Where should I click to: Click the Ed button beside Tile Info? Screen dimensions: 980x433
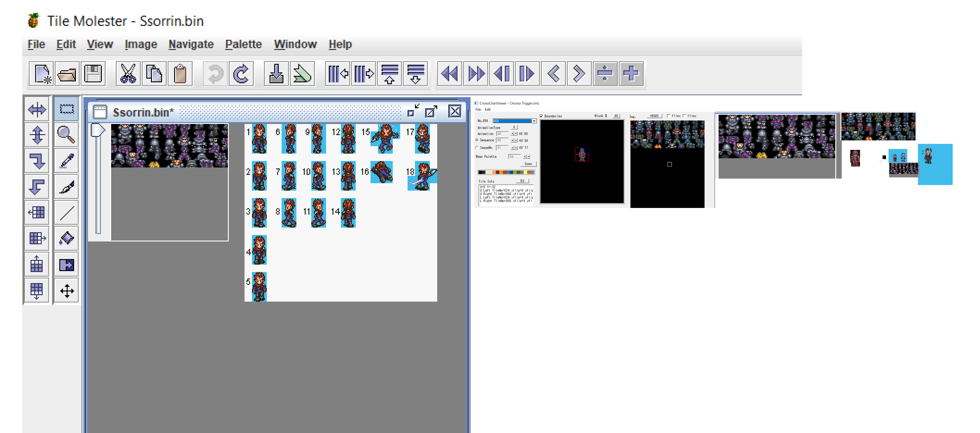[522, 181]
